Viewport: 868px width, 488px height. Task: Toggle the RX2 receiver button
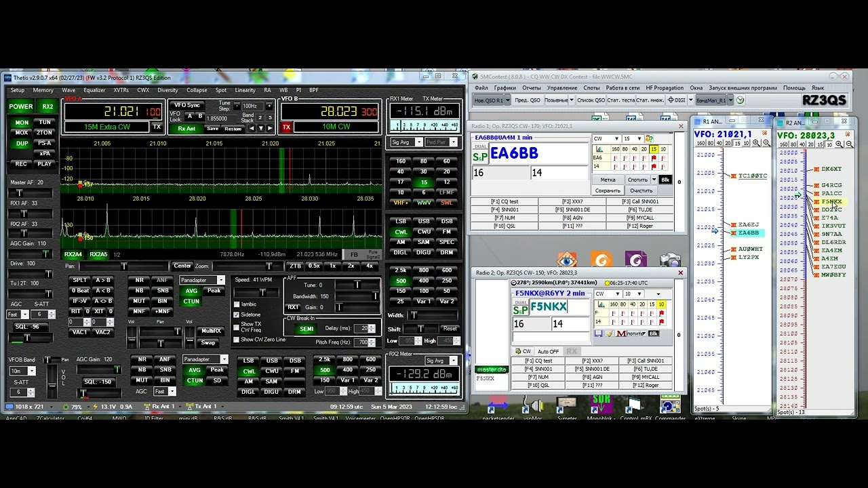click(x=47, y=106)
